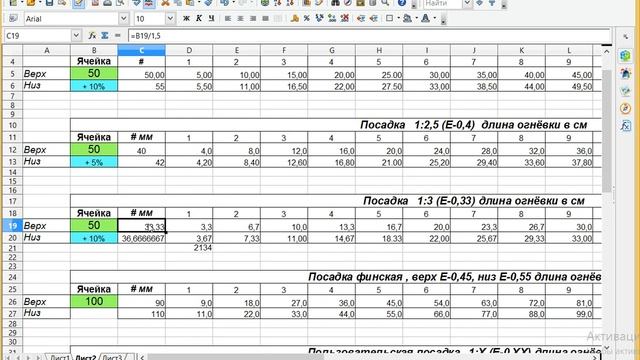Image resolution: width=640 pixels, height=360 pixels.
Task: Toggle bold formatting (Ж button)
Action: pos(186,18)
